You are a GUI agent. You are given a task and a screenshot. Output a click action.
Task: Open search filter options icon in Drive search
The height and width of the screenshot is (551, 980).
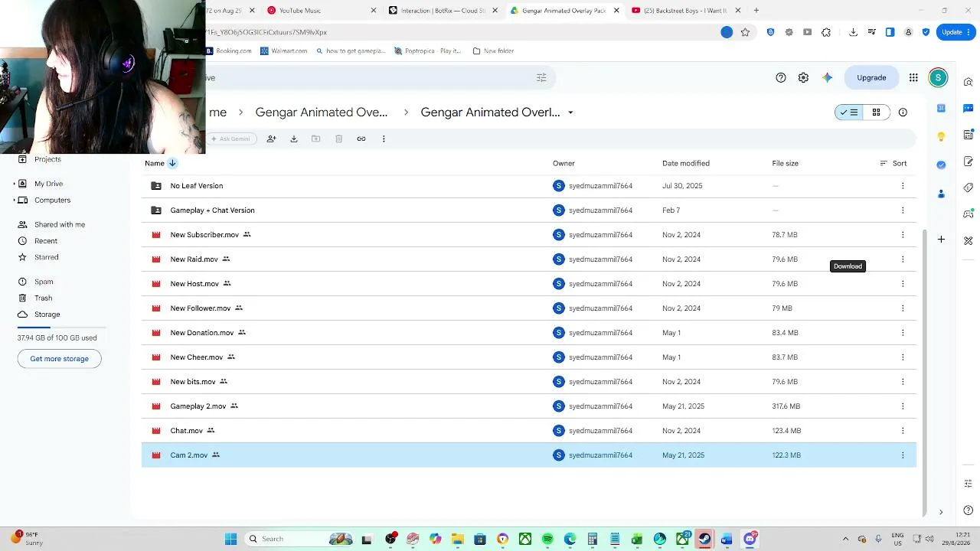click(541, 77)
